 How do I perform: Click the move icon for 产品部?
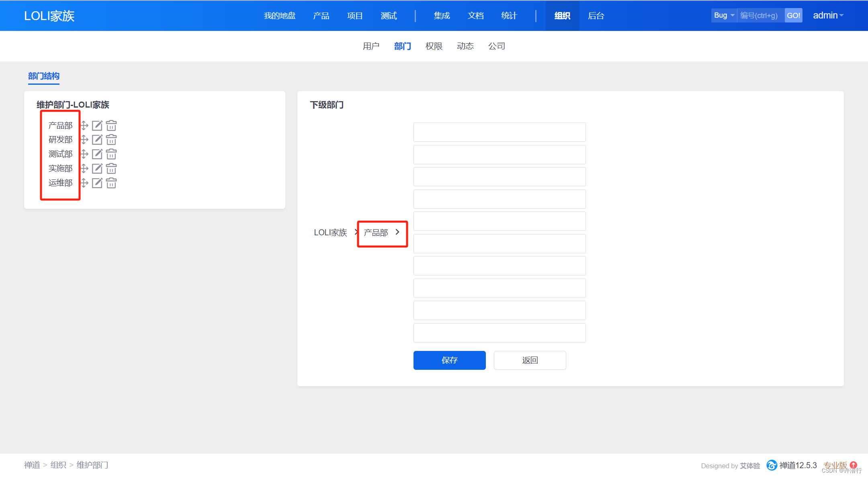pos(84,126)
